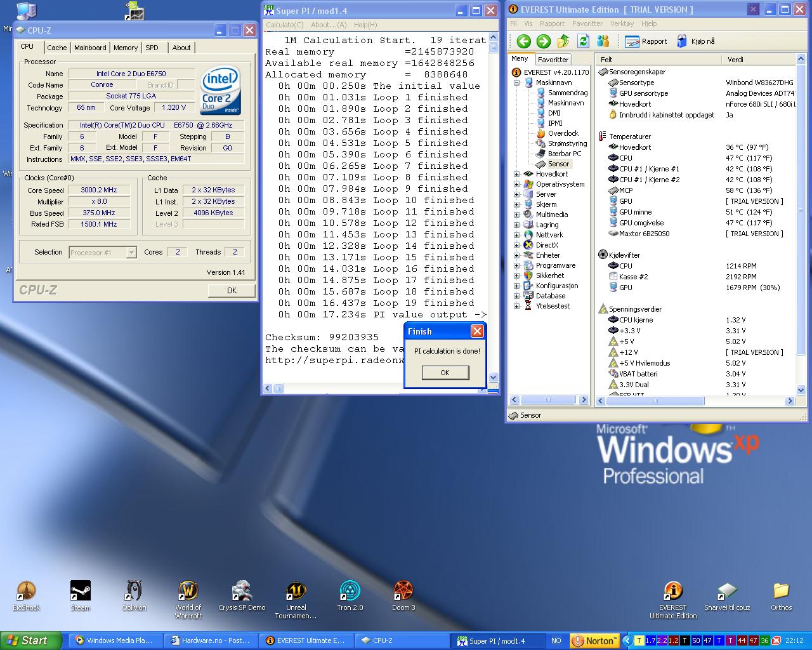Click OK in the PI calculation Finish dialog
812x650 pixels.
445,373
